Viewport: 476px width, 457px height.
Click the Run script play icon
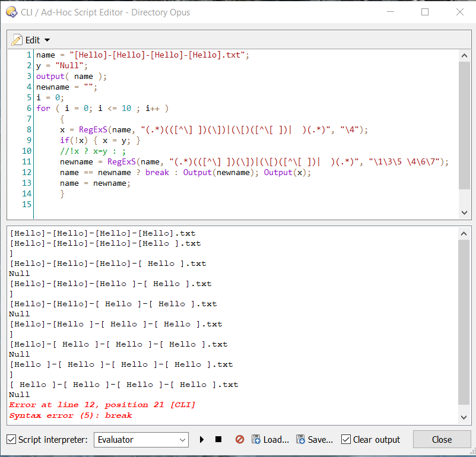coord(202,440)
